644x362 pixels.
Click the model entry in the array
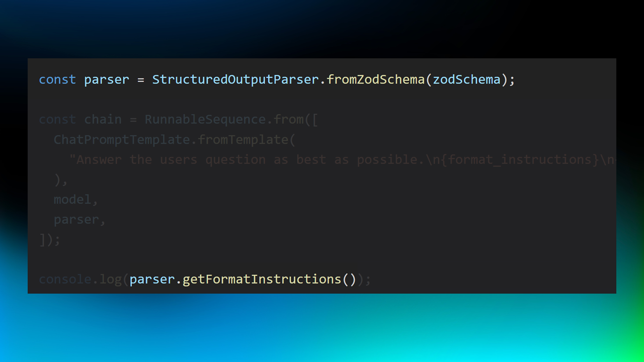[72, 200]
